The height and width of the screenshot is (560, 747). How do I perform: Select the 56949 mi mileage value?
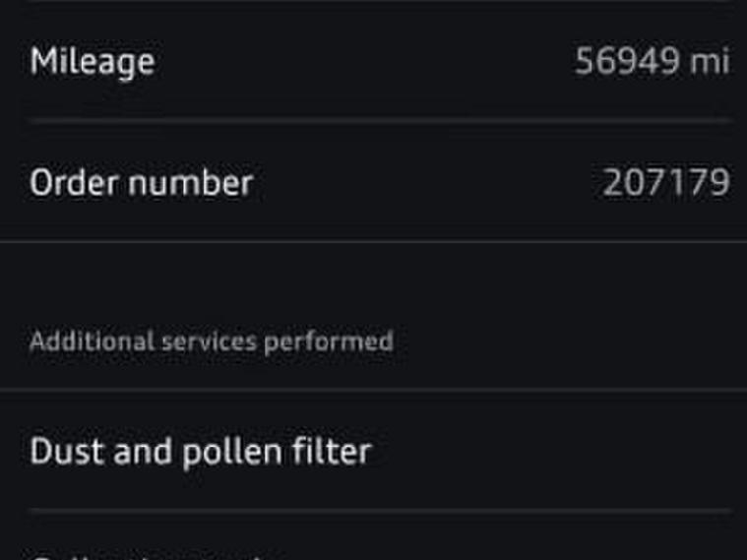pyautogui.click(x=652, y=62)
